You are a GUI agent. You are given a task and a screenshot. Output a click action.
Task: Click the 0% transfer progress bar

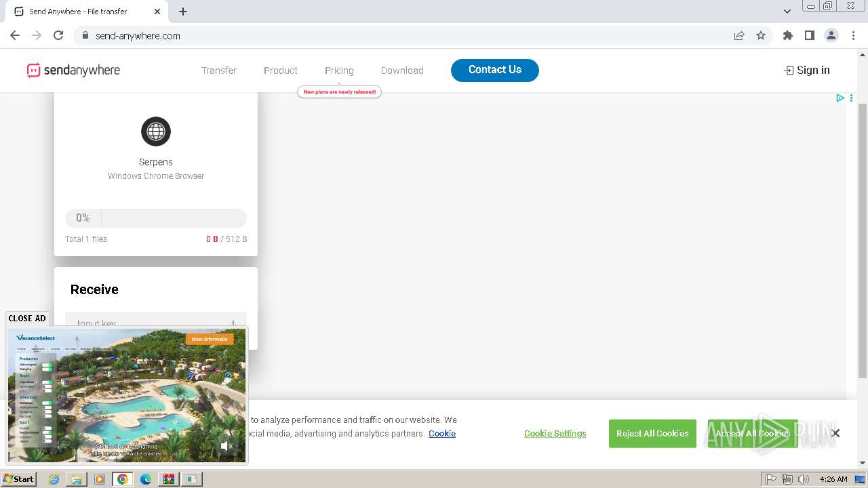coord(156,218)
